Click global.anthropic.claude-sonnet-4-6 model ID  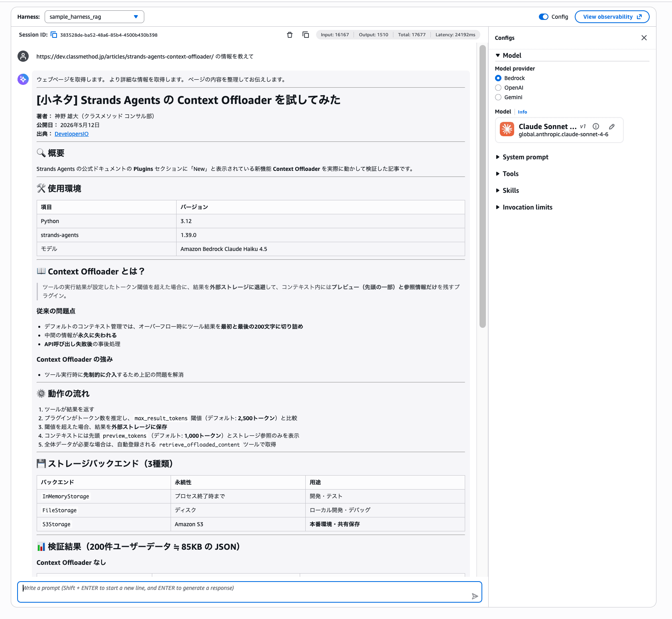[563, 134]
